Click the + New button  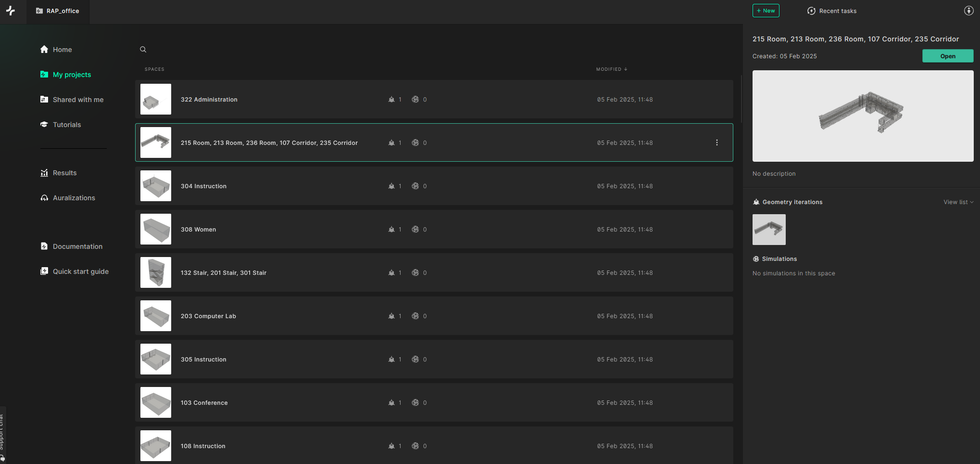[766, 11]
